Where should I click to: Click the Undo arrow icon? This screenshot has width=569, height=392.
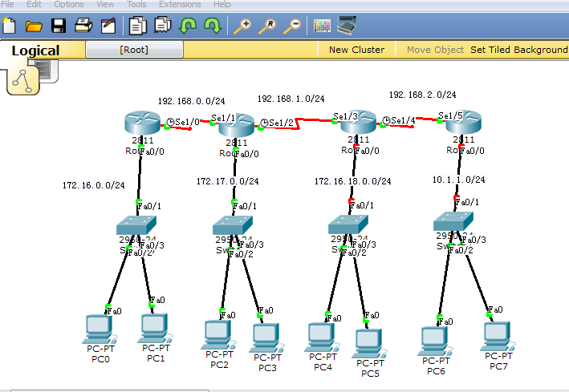188,26
